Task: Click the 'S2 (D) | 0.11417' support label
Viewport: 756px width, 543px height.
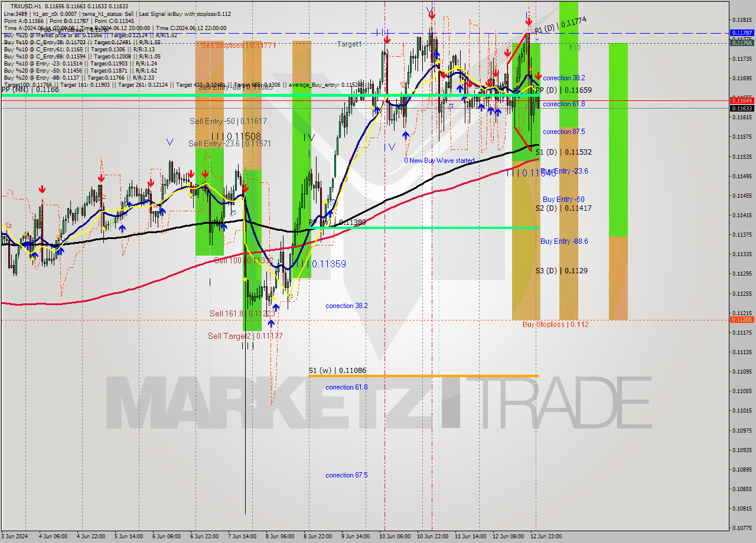Action: point(563,208)
